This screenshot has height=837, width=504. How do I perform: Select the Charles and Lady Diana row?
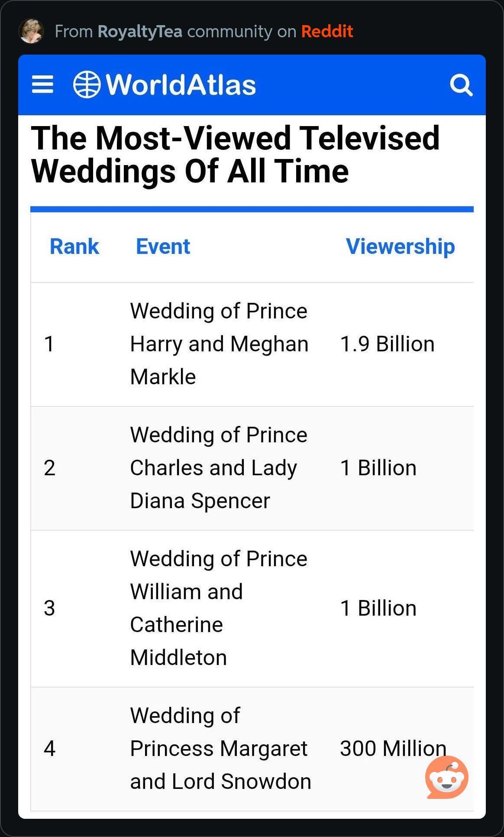coord(214,468)
